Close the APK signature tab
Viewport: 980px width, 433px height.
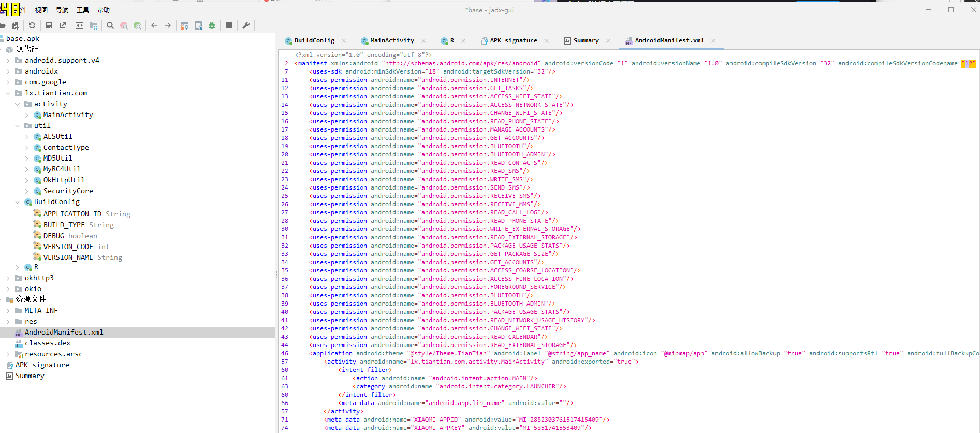pyautogui.click(x=547, y=41)
